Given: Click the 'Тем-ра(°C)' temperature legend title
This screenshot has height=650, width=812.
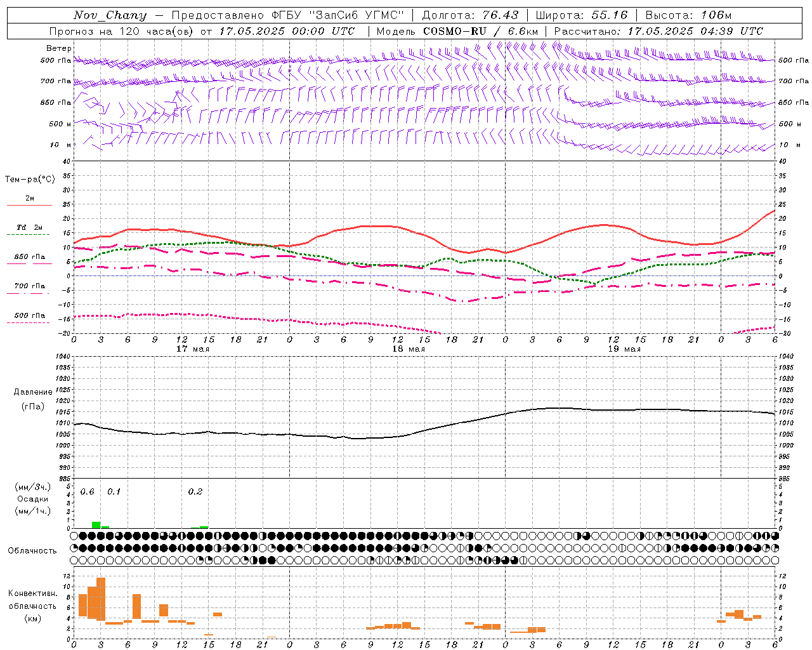Looking at the screenshot, I should pyautogui.click(x=30, y=179).
